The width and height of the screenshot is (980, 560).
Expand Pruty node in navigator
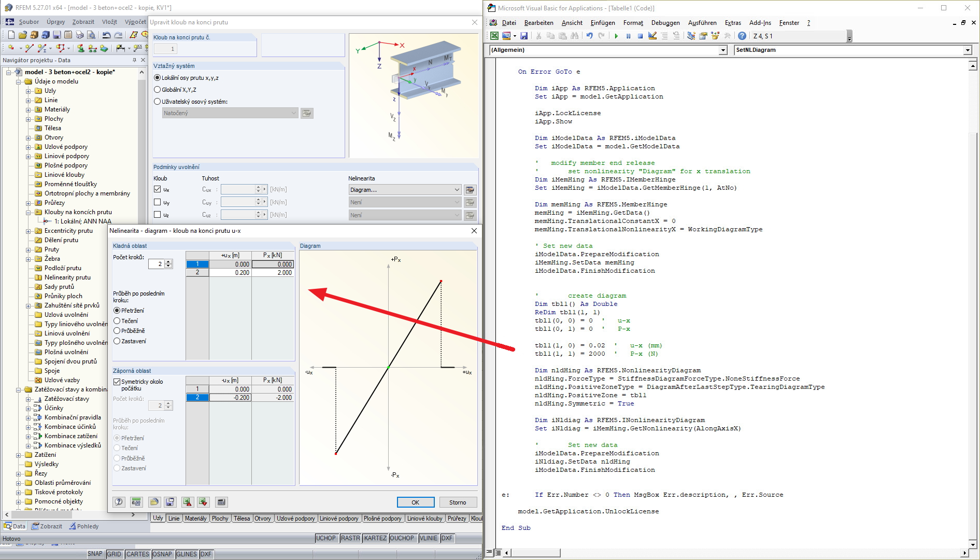click(29, 249)
